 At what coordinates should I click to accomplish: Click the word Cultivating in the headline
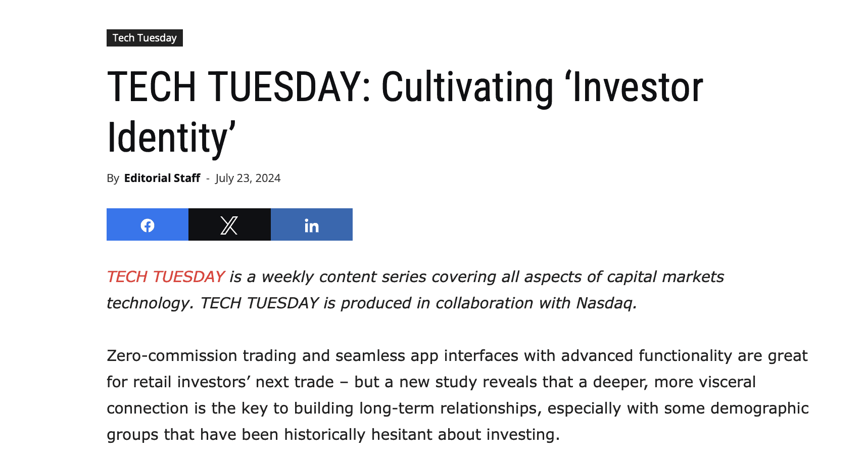pos(467,87)
